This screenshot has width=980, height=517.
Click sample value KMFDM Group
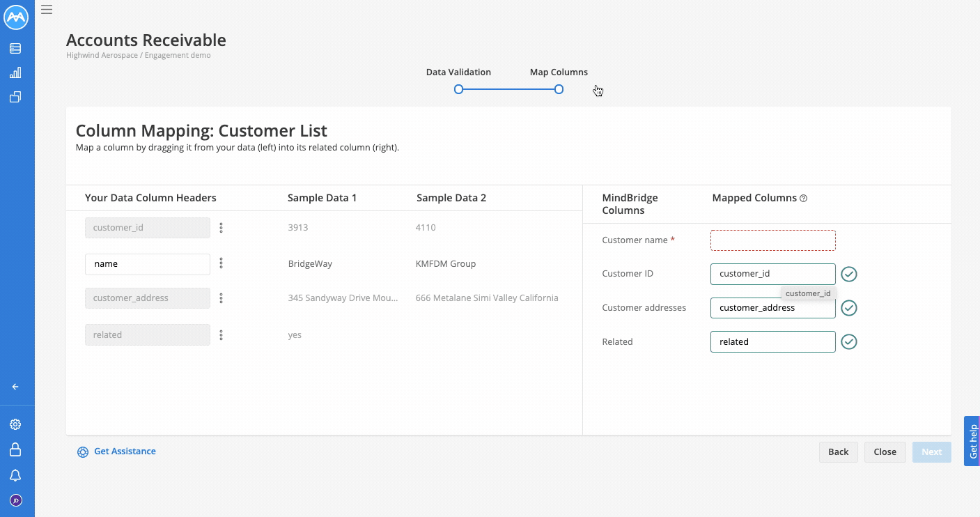click(x=446, y=263)
